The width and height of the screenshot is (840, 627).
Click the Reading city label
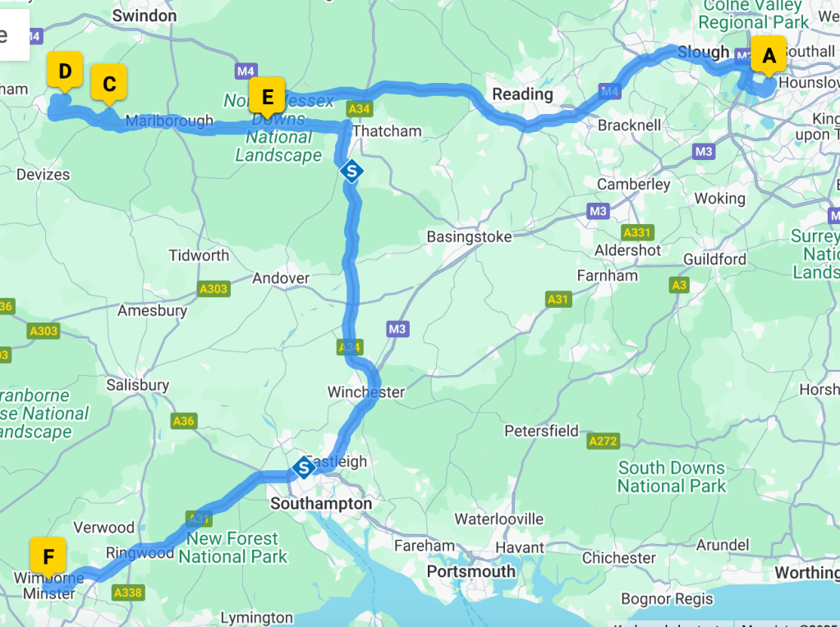[522, 94]
